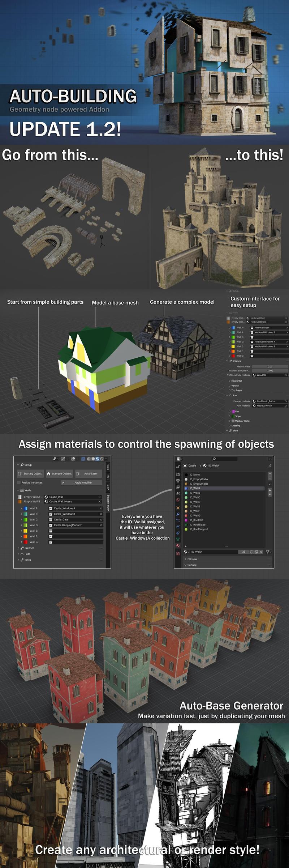Click the blue Wall A color swatch
This screenshot has height=868, width=289.
click(26, 508)
